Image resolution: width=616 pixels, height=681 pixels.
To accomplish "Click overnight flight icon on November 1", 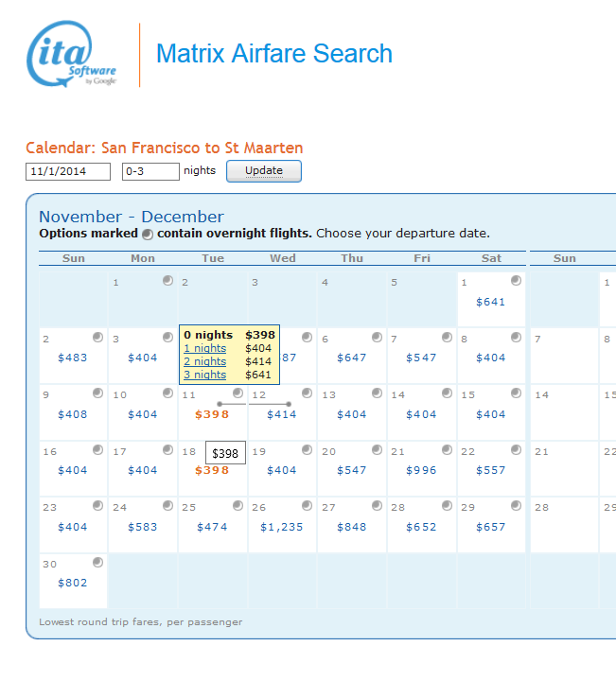I will coord(516,281).
